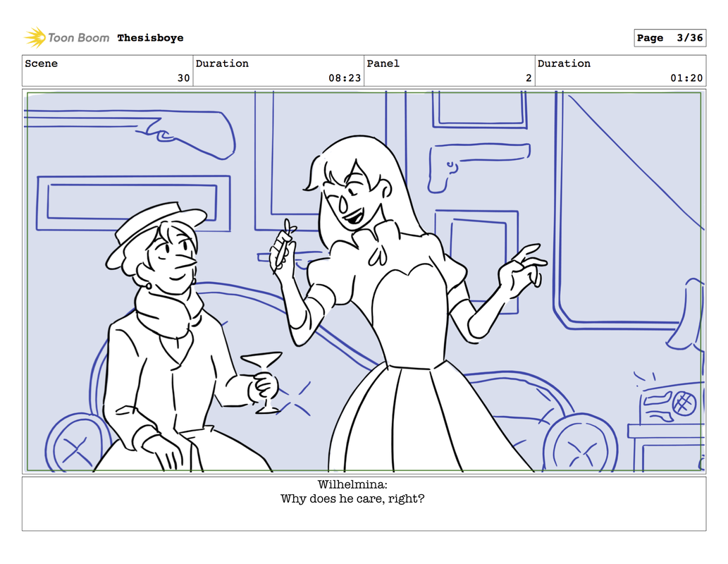This screenshot has width=728, height=564.
Task: Click the panel duration value '01:20'
Action: point(686,78)
